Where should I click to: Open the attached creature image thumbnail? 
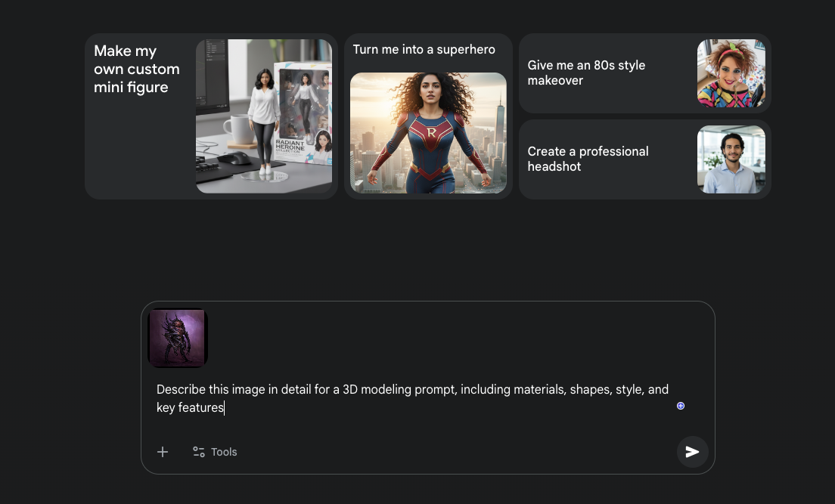pyautogui.click(x=178, y=338)
